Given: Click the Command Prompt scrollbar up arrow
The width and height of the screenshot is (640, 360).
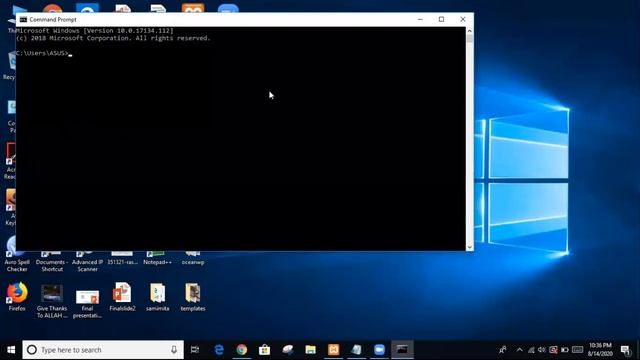Looking at the screenshot, I should coord(469,31).
